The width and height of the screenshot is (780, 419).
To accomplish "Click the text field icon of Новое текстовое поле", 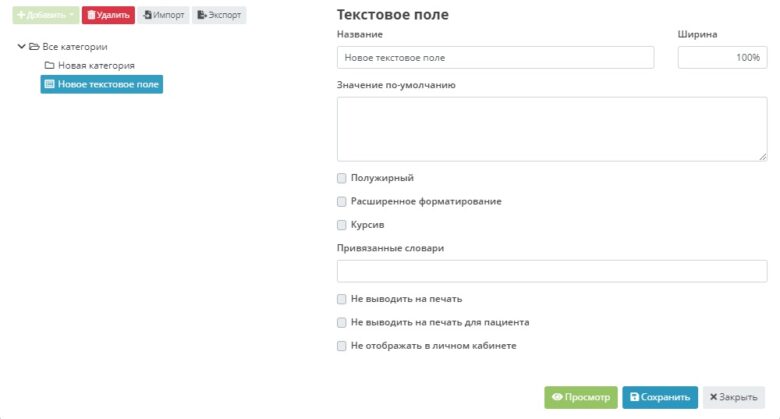I will click(49, 84).
